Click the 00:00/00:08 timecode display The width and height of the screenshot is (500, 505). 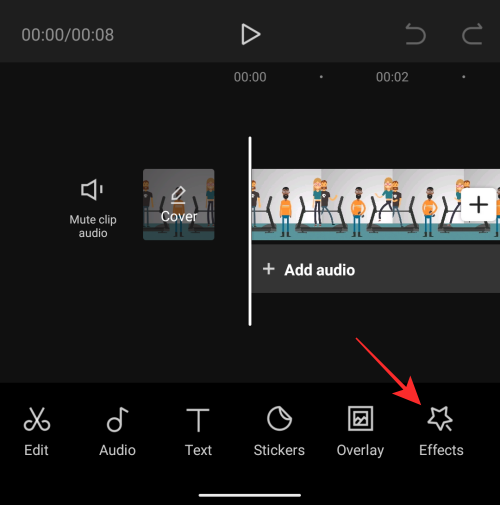(68, 35)
